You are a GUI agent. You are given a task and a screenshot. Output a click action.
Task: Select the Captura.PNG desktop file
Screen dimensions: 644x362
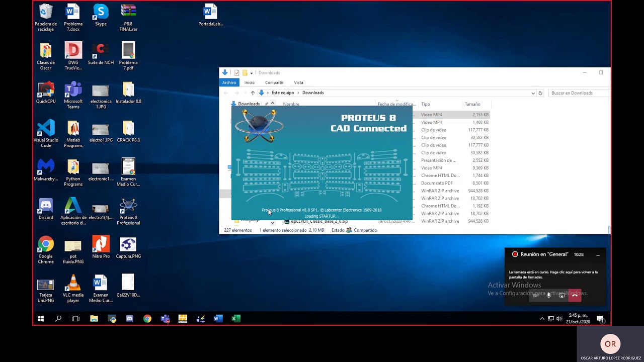coord(128,247)
